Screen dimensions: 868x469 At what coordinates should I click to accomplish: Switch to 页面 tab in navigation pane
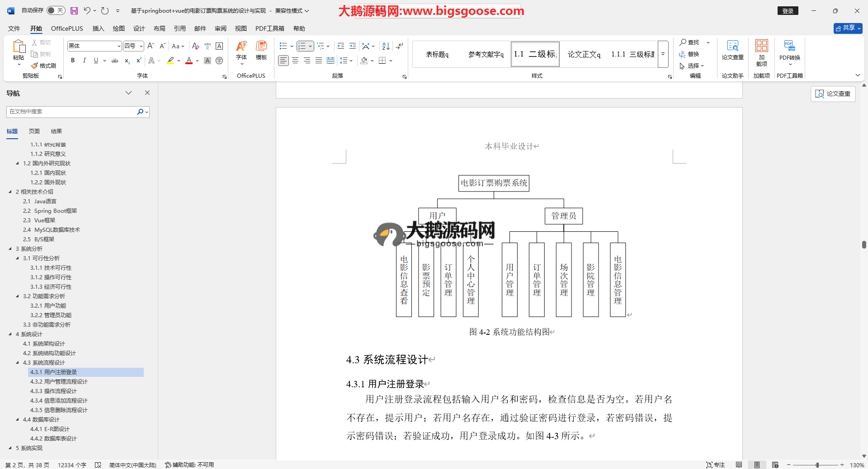tap(34, 131)
